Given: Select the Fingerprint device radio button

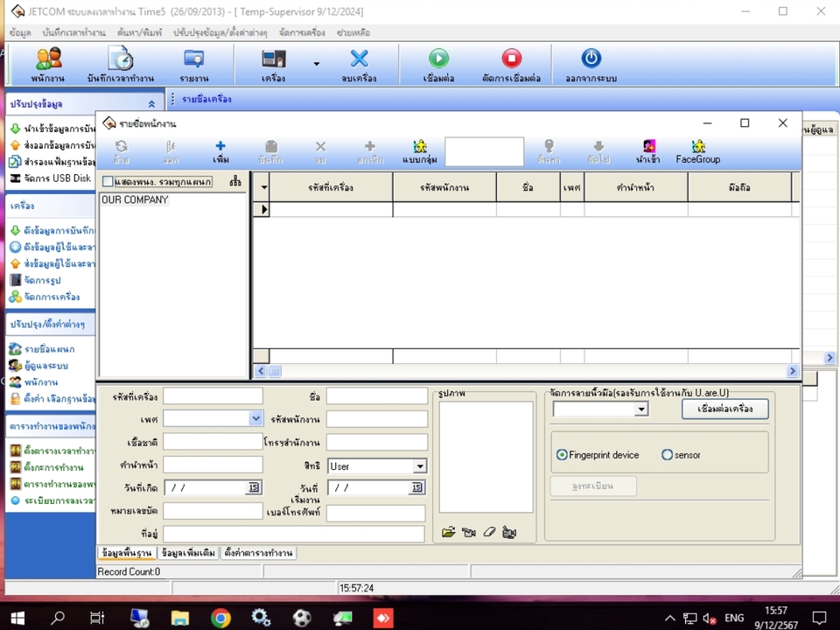Looking at the screenshot, I should tap(562, 455).
